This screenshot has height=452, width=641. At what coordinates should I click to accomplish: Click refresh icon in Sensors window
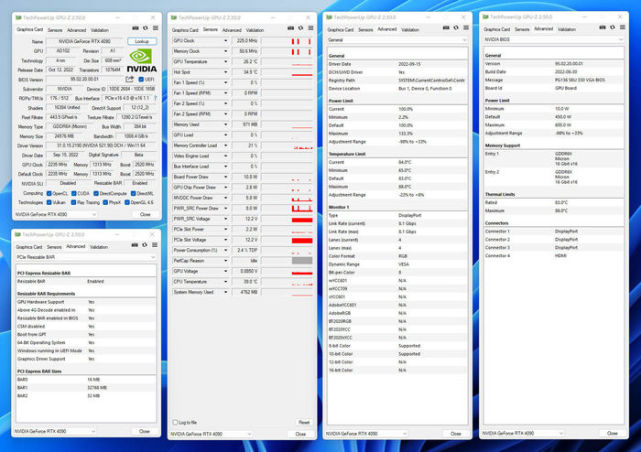[301, 28]
